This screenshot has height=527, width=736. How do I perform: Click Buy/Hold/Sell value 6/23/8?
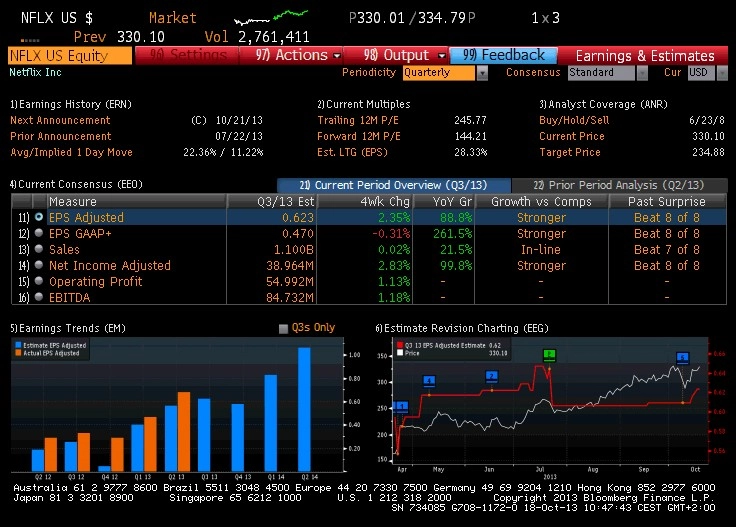click(x=707, y=120)
